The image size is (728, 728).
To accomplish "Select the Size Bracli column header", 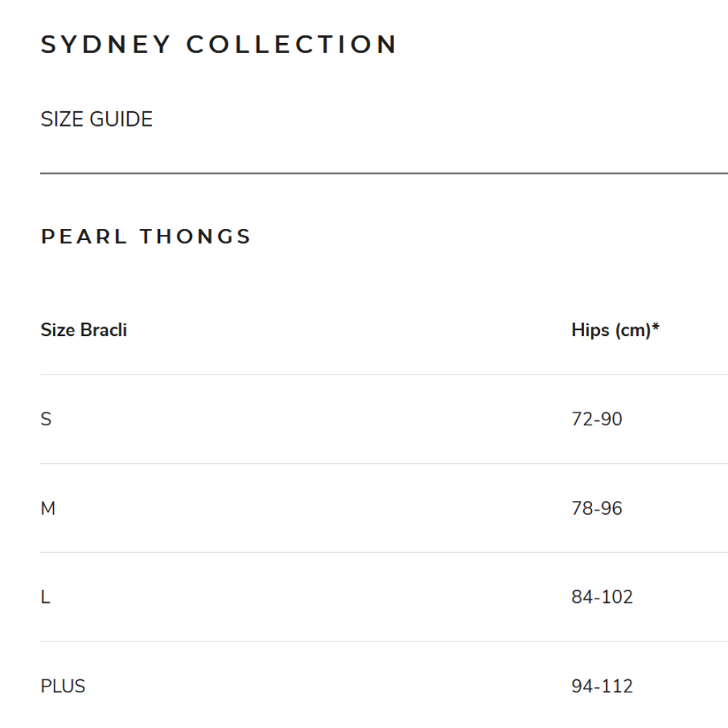I will tap(84, 329).
